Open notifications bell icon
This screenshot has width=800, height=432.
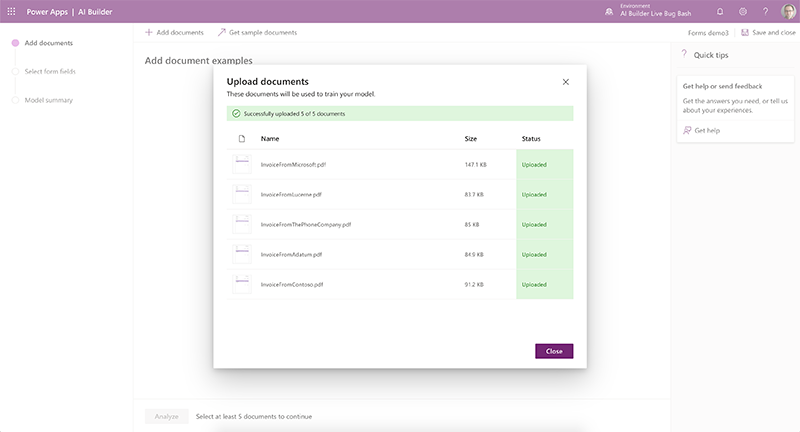(720, 11)
